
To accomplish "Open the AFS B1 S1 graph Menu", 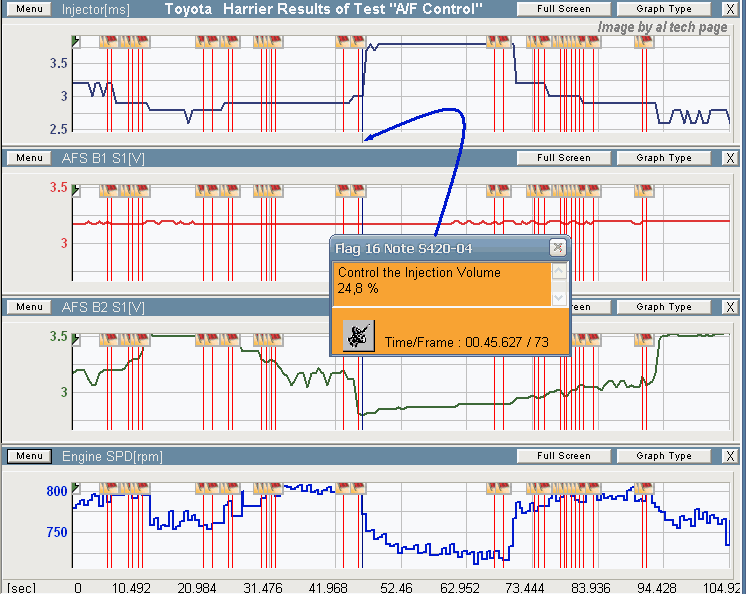I will (x=29, y=158).
